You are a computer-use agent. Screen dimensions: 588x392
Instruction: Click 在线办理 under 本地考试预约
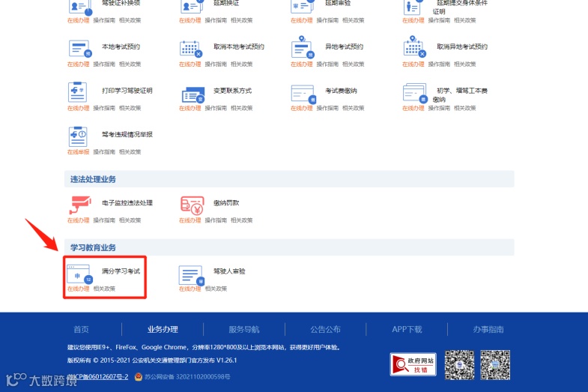tap(79, 64)
